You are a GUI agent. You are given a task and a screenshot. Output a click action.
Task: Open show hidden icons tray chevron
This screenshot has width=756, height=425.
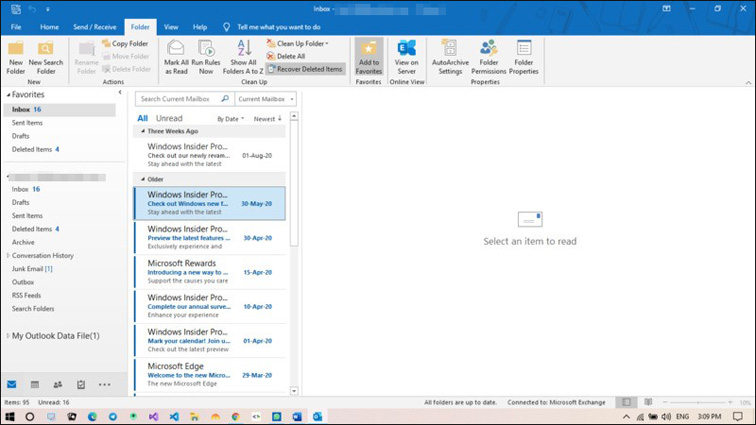[x=626, y=416]
